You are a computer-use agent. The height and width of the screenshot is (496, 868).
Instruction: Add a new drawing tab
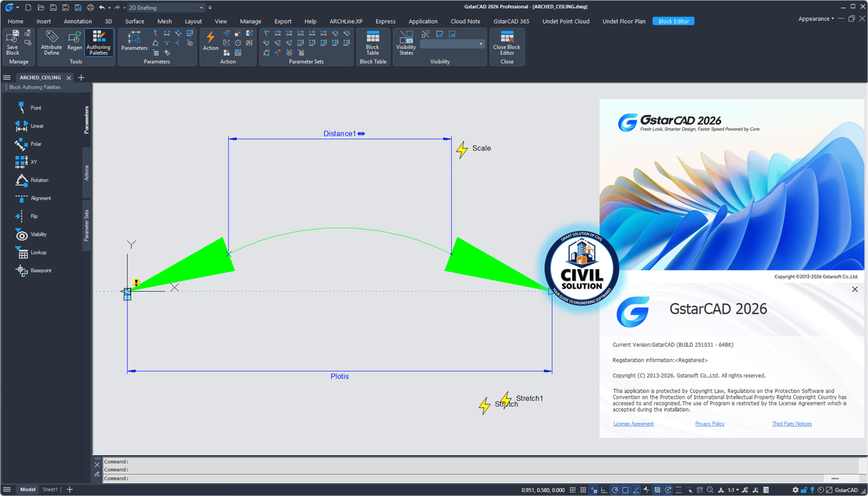81,77
